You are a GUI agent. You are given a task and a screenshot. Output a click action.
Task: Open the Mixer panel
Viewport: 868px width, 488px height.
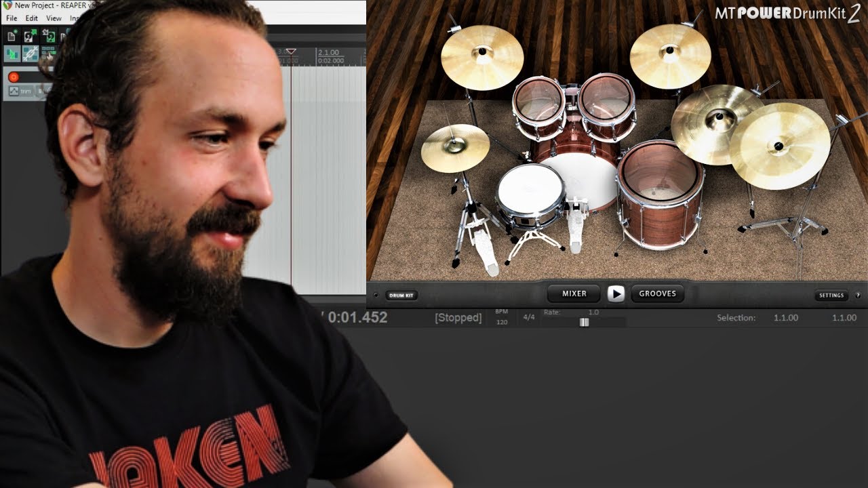pyautogui.click(x=574, y=293)
